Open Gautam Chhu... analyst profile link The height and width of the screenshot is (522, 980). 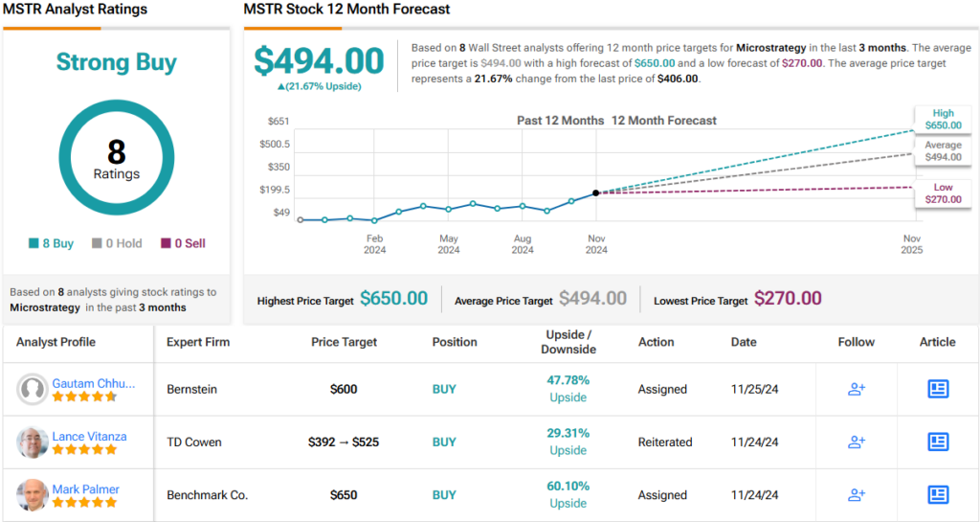point(93,383)
